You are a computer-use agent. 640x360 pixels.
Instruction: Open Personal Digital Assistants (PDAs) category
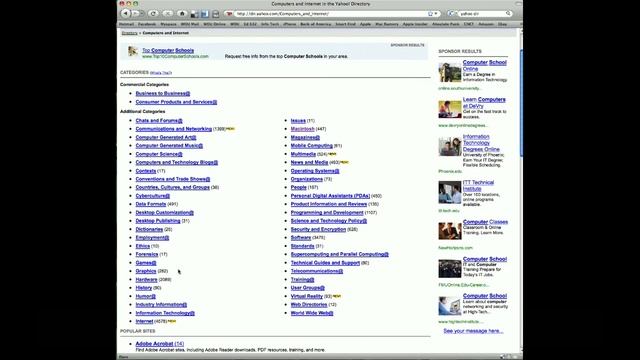[x=330, y=196]
